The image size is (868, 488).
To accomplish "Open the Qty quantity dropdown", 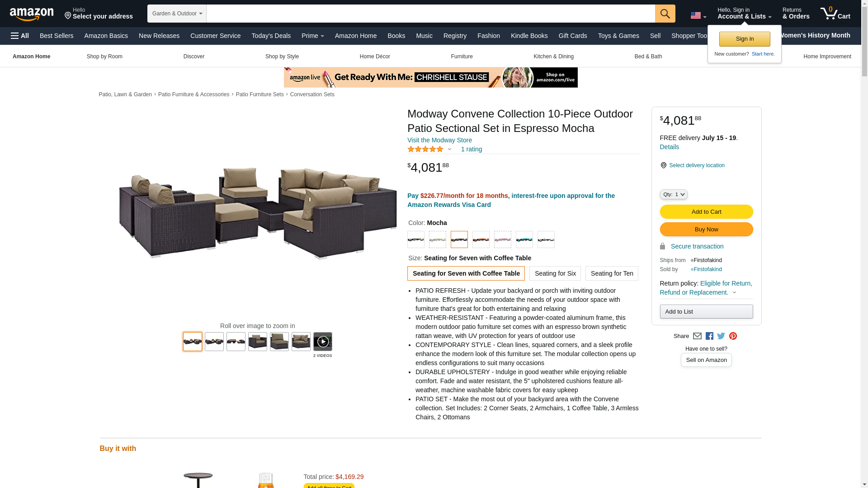I will click(674, 194).
